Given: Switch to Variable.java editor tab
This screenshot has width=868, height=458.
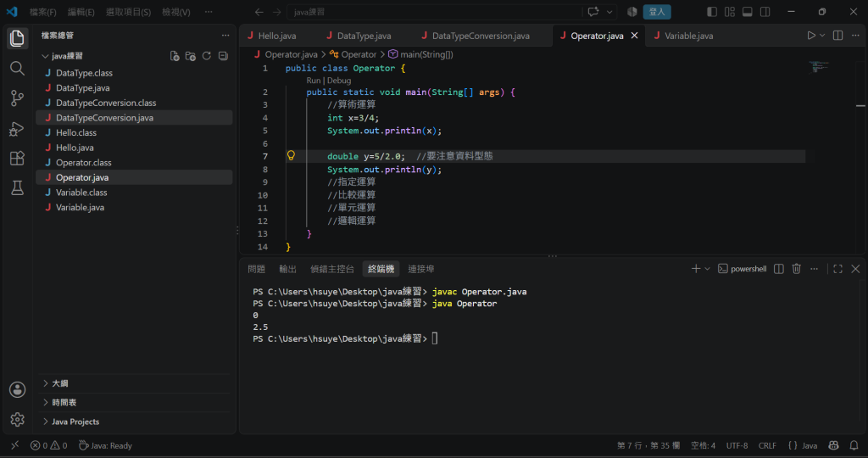Looking at the screenshot, I should pyautogui.click(x=688, y=36).
